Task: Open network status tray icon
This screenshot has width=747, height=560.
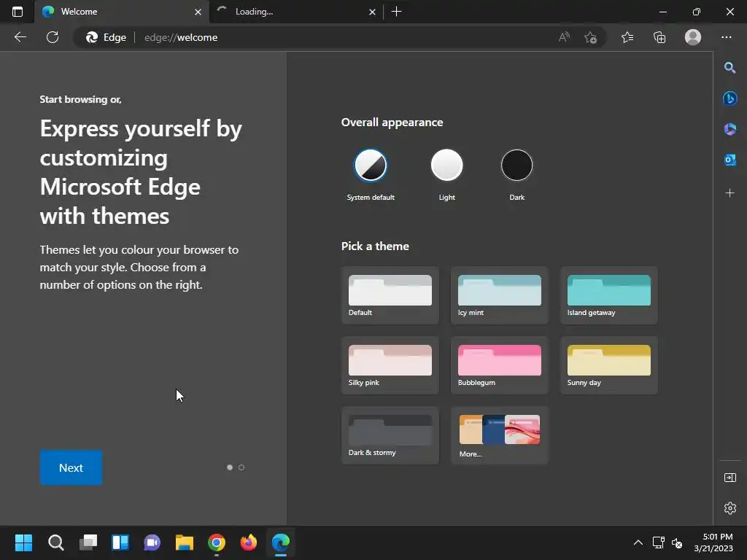Action: tap(659, 542)
